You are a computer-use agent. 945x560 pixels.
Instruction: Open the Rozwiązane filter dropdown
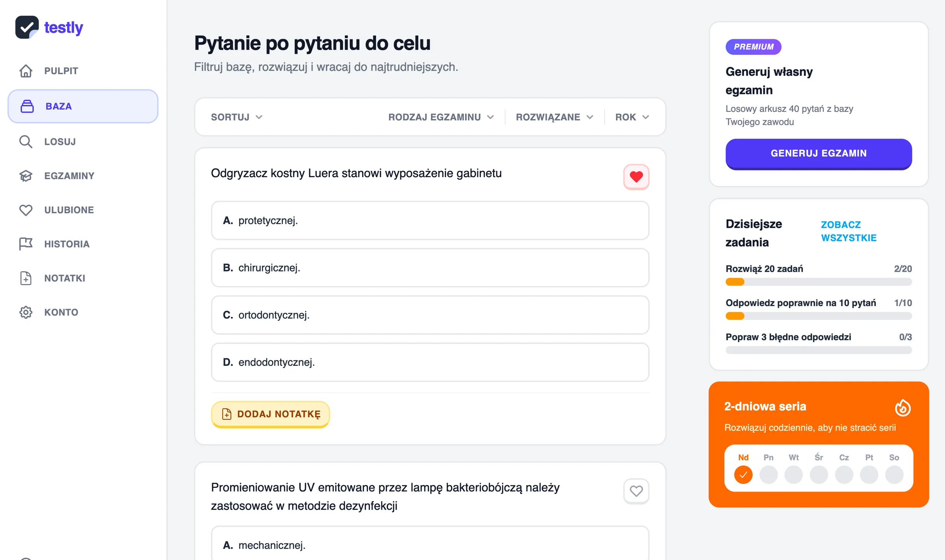554,117
